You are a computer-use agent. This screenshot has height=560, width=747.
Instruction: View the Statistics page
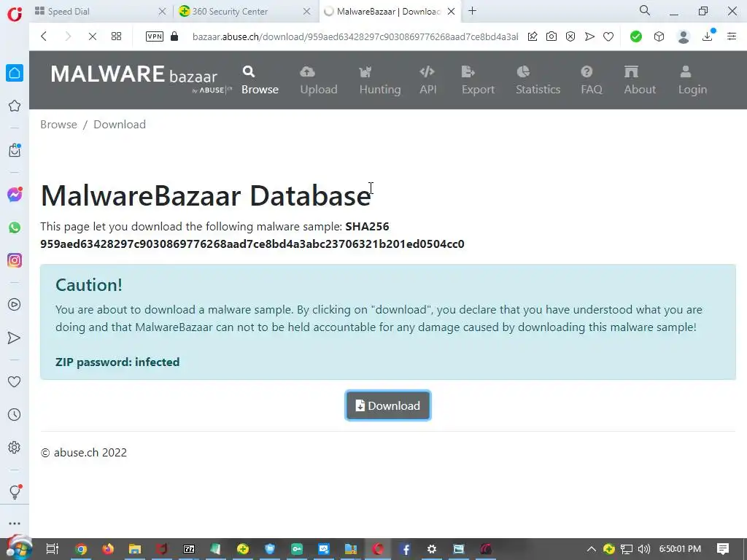pos(538,80)
